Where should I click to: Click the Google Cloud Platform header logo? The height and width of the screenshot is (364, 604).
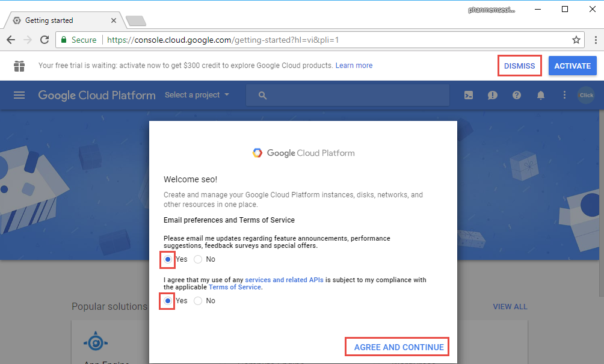point(97,95)
